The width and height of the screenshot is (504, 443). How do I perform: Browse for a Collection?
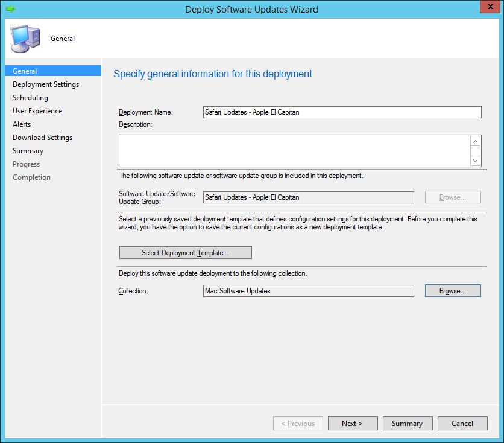[453, 290]
